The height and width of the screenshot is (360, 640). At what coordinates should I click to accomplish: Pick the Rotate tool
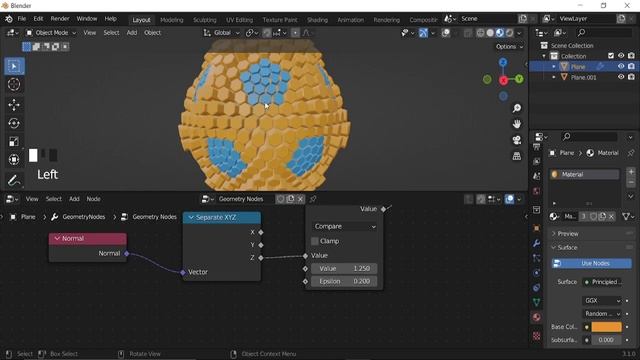14,123
